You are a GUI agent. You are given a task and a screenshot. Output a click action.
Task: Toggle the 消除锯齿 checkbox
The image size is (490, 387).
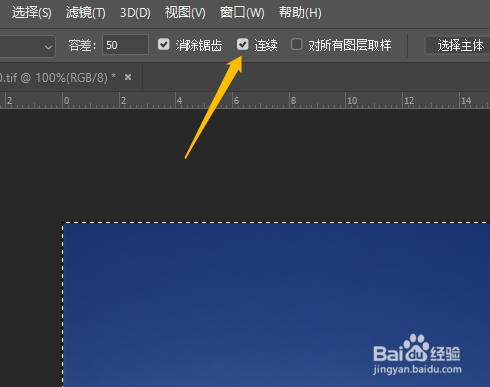(164, 44)
